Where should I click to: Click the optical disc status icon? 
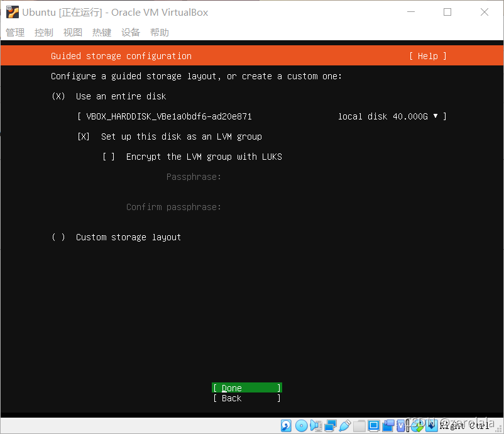pyautogui.click(x=302, y=426)
